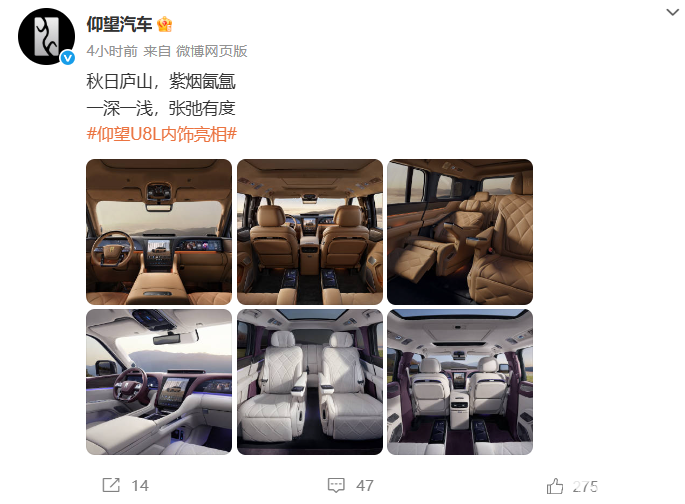Screen dimensions: 685x504
Task: Like the post with thumbs-up icon
Action: click(555, 486)
